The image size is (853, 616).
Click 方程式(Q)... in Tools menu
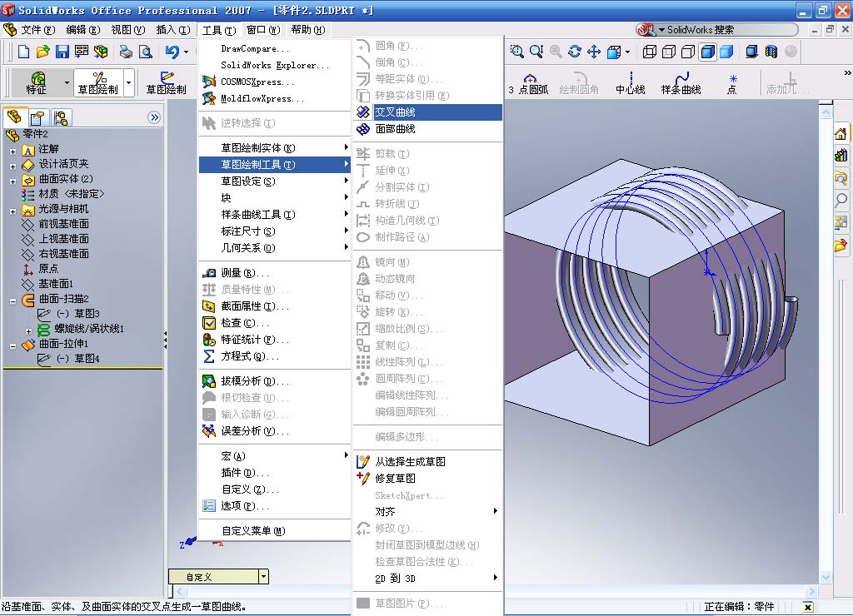click(x=275, y=356)
